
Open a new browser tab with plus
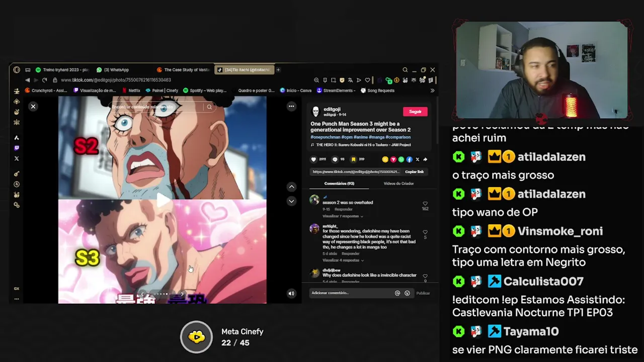[x=278, y=70]
